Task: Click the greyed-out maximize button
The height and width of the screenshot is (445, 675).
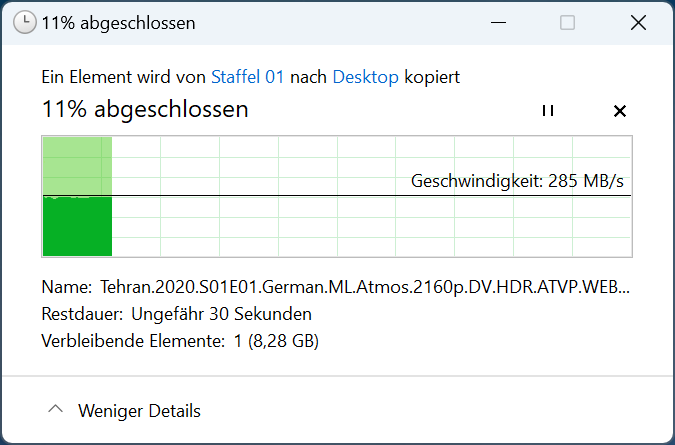Action: (567, 22)
